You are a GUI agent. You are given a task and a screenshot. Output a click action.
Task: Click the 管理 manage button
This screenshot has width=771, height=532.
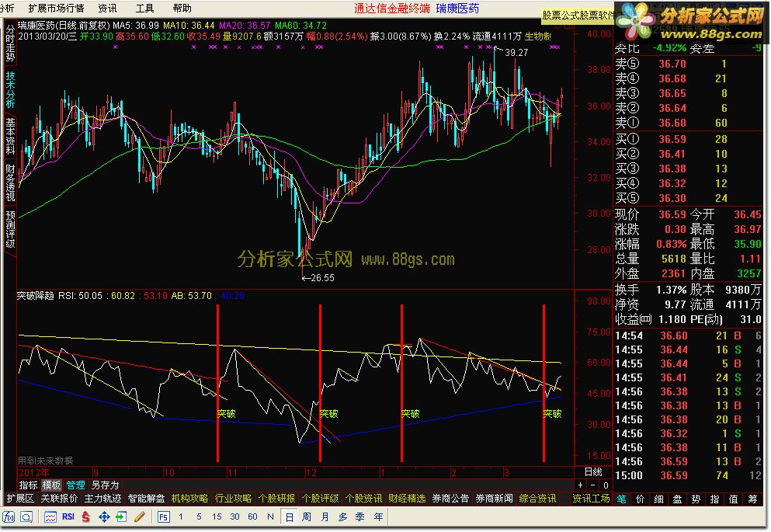pos(75,485)
